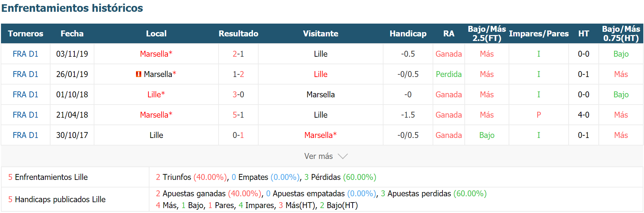Screen dimensions: 644x213
Task: Click the Ver más text link
Action: point(318,156)
